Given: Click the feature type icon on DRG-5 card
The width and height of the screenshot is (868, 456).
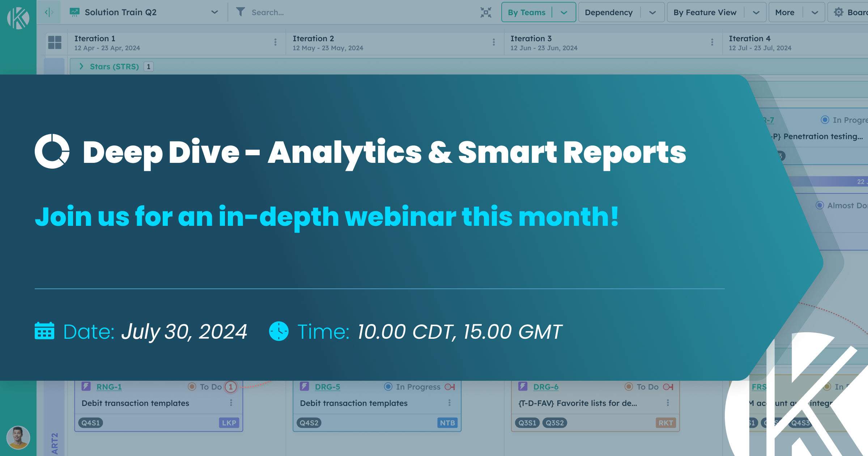Looking at the screenshot, I should 305,386.
